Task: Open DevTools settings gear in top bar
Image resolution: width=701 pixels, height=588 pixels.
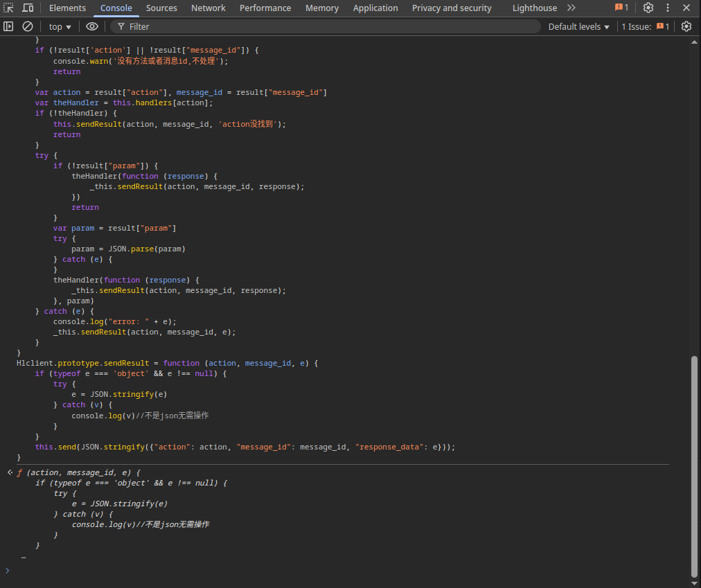Action: (x=648, y=8)
